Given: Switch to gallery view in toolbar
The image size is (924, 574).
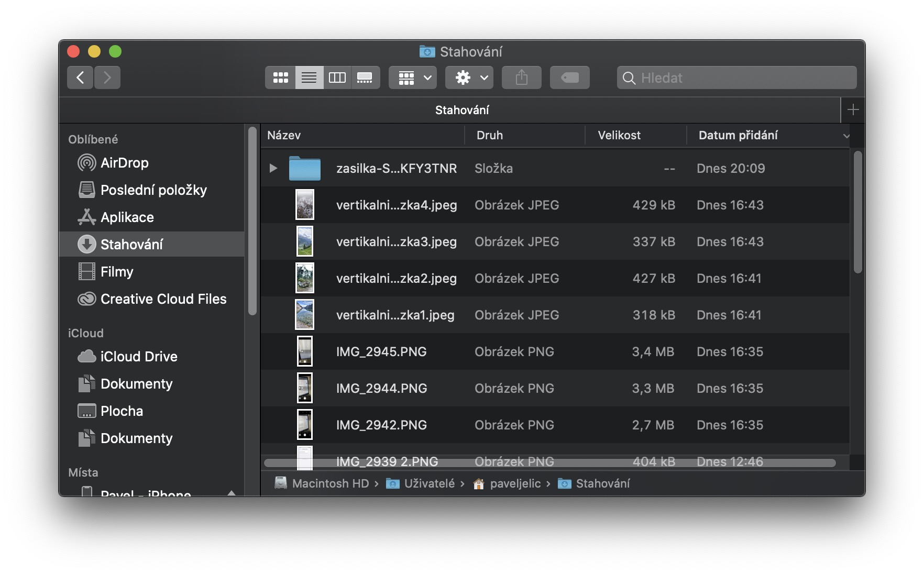Looking at the screenshot, I should point(365,78).
